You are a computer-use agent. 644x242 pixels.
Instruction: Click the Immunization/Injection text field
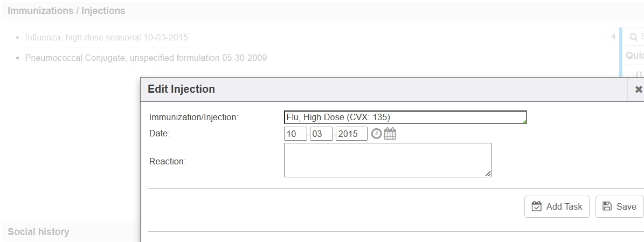(405, 117)
